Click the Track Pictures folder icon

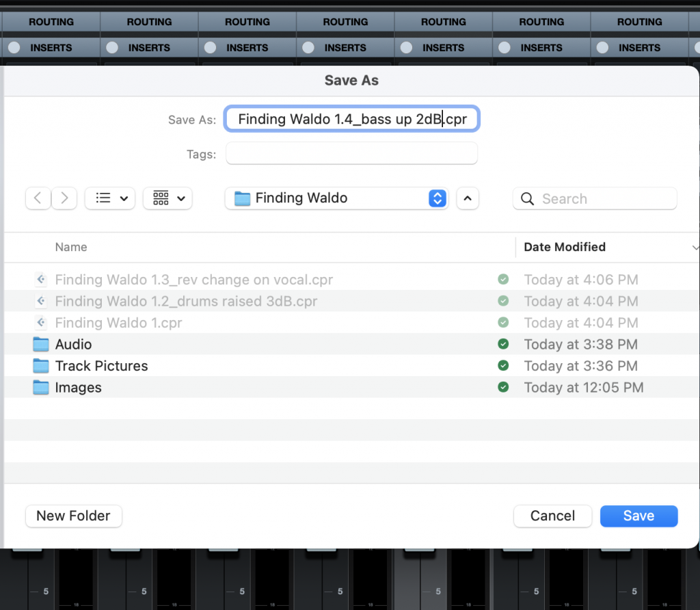click(41, 366)
